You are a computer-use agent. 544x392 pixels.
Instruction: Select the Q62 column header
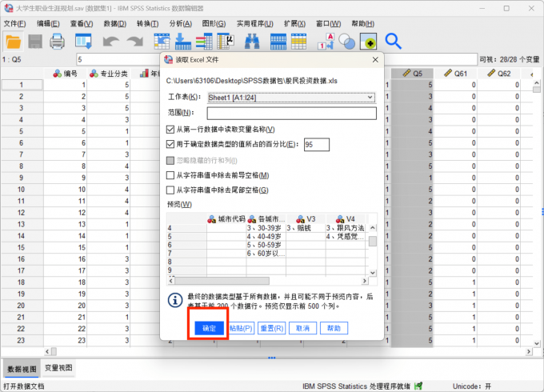[498, 74]
